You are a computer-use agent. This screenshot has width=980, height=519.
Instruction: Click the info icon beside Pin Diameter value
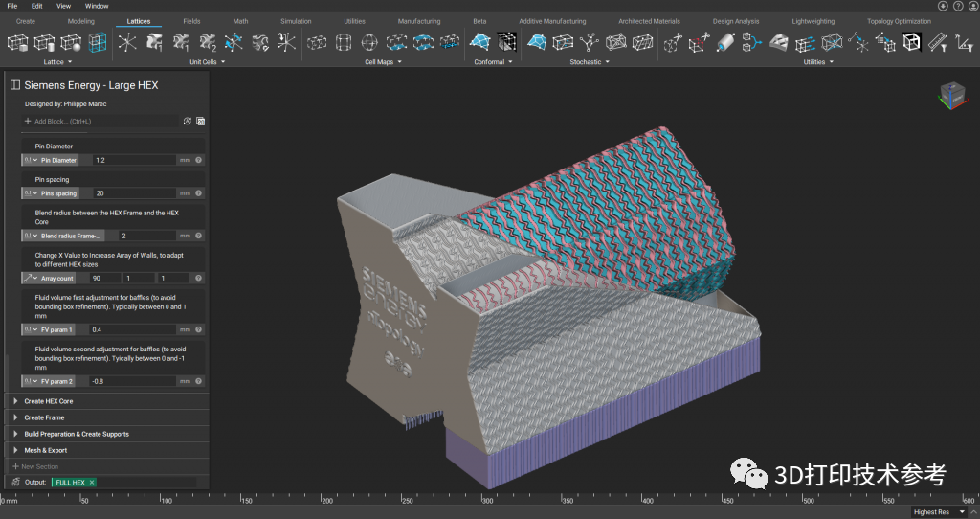pos(199,160)
